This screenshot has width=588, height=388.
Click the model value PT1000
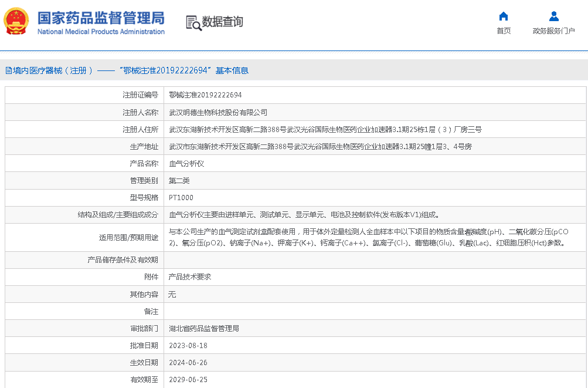coord(181,198)
